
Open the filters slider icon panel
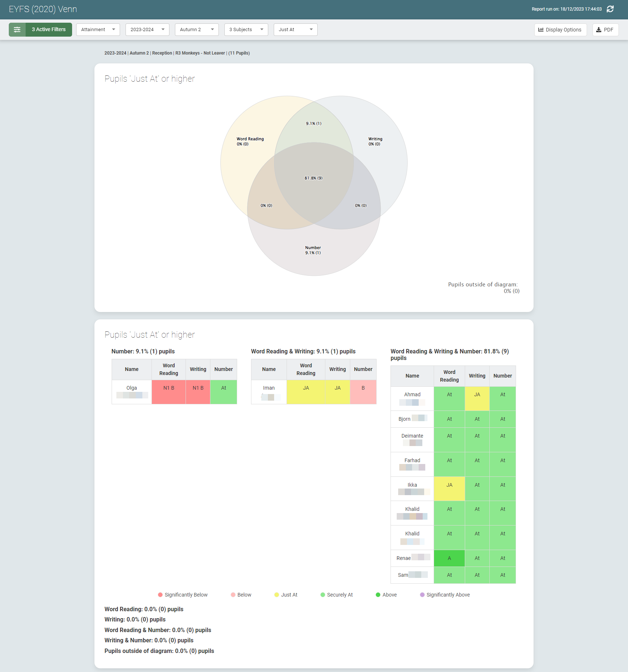coord(17,30)
